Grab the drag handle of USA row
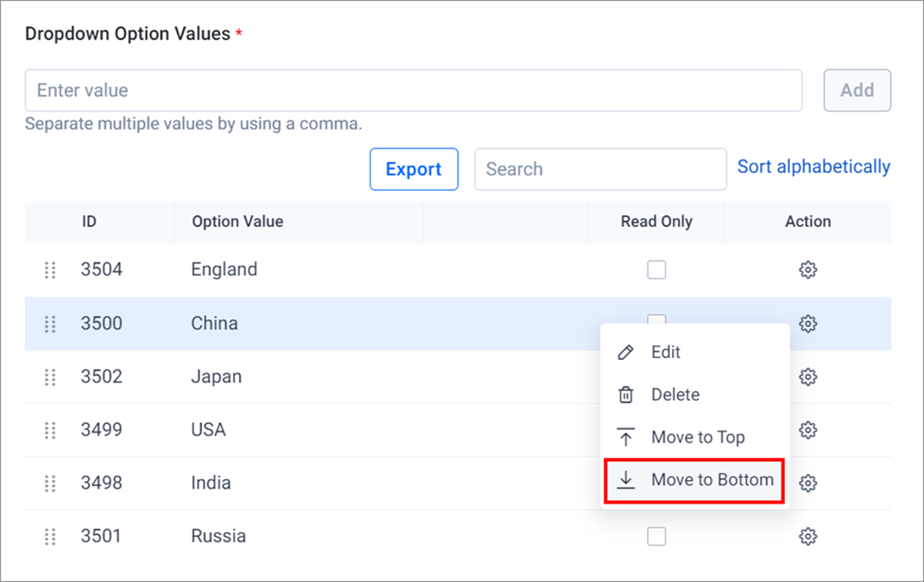This screenshot has width=924, height=582. point(50,430)
